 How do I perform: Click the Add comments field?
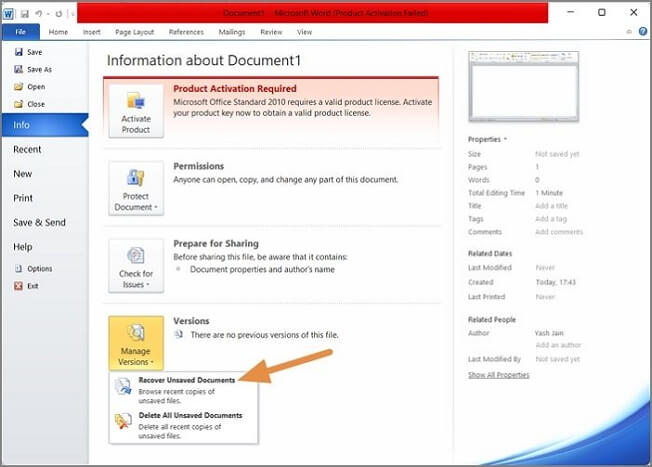click(559, 232)
